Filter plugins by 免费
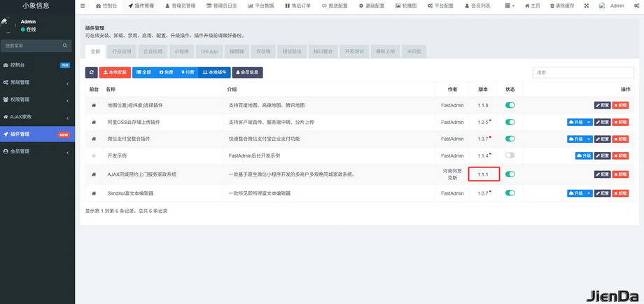The width and height of the screenshot is (644, 304). 167,72
